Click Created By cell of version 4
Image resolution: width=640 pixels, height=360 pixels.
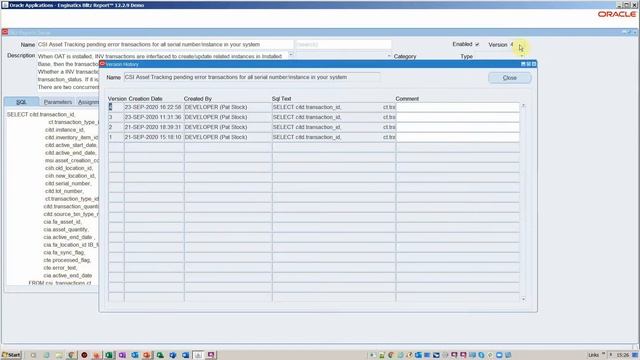pyautogui.click(x=228, y=107)
